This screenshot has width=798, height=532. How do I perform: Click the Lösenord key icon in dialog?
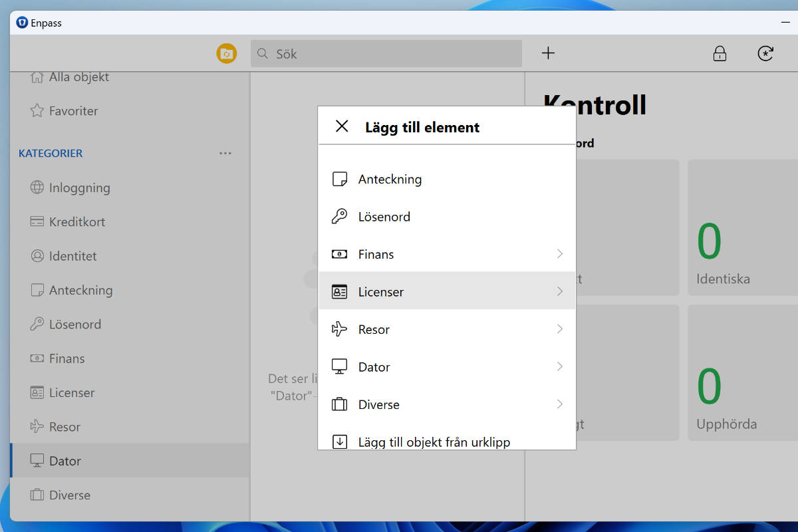(339, 217)
